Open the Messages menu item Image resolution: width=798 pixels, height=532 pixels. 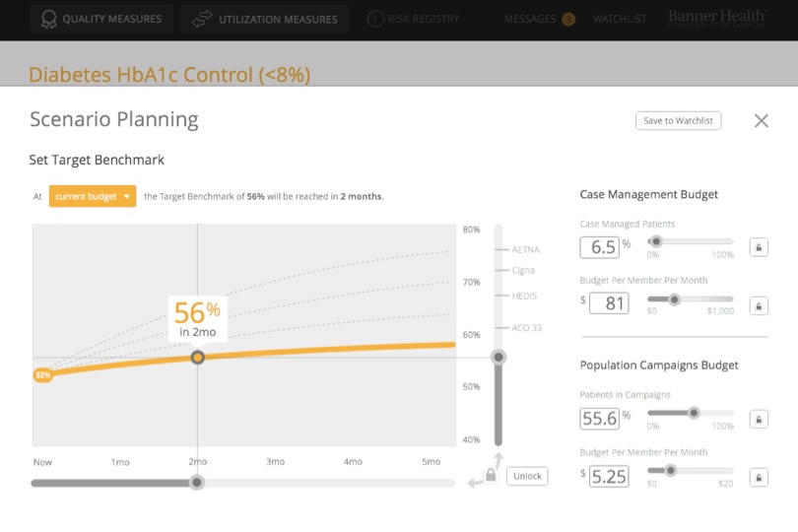click(x=530, y=19)
